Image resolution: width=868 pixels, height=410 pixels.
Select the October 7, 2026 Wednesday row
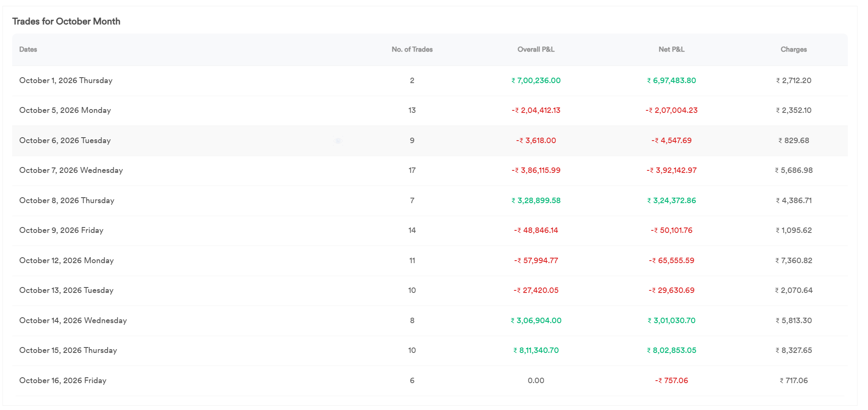click(x=430, y=170)
